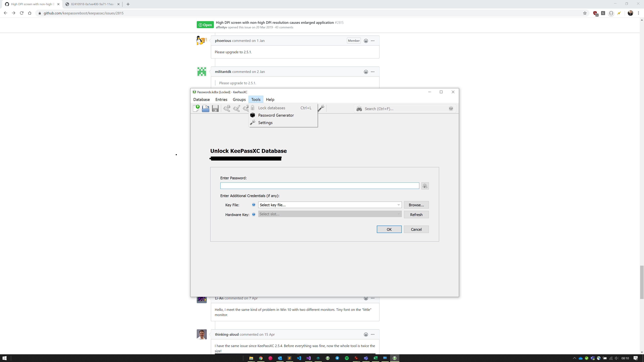Click the Open Database folder icon
This screenshot has height=362, width=644.
pyautogui.click(x=205, y=108)
